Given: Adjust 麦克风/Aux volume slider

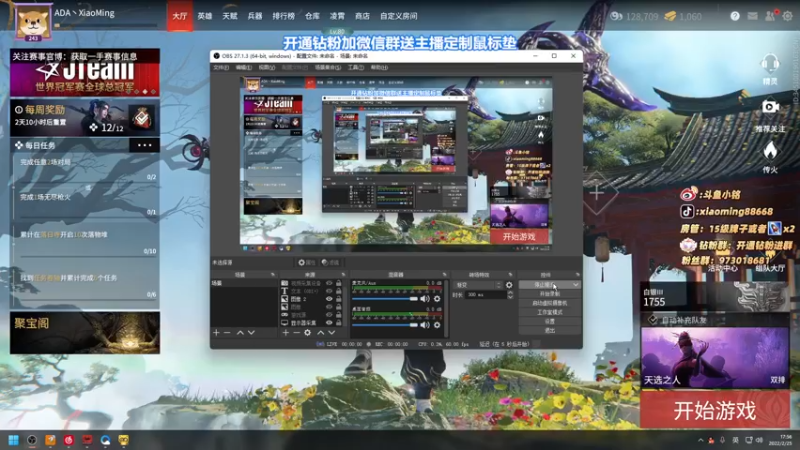Looking at the screenshot, I should coord(385,298).
